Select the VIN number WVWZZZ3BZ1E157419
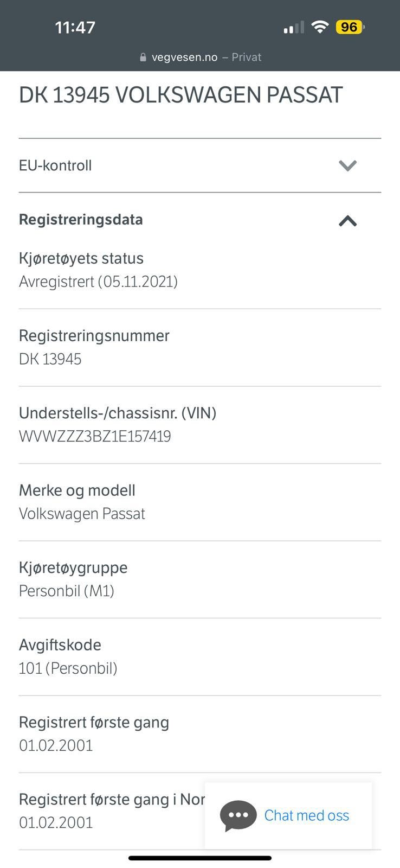Screen dimensions: 400x868 click(95, 436)
